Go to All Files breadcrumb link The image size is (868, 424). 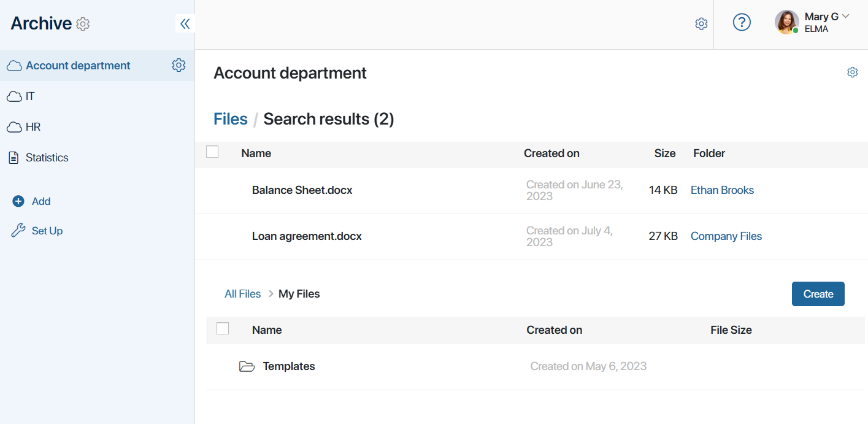[243, 294]
